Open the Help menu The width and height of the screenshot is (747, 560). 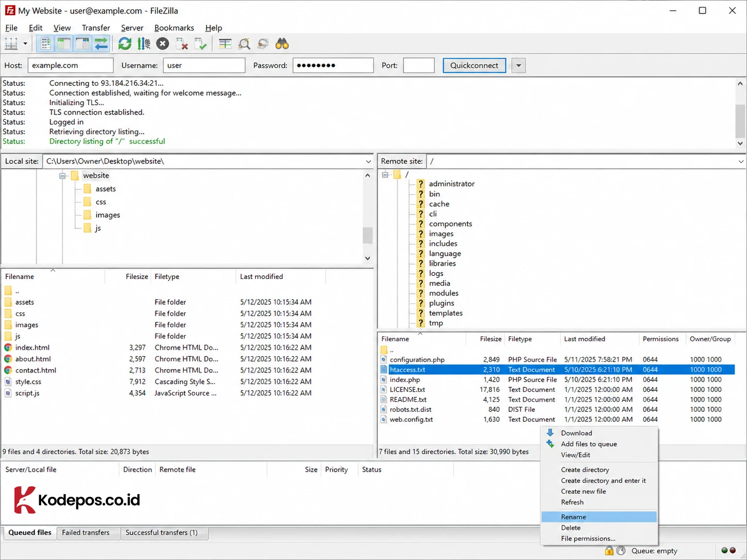tap(214, 28)
